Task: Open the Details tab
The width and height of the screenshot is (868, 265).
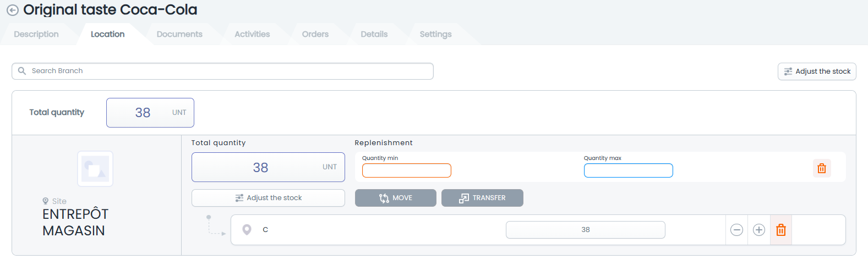Action: [x=374, y=34]
